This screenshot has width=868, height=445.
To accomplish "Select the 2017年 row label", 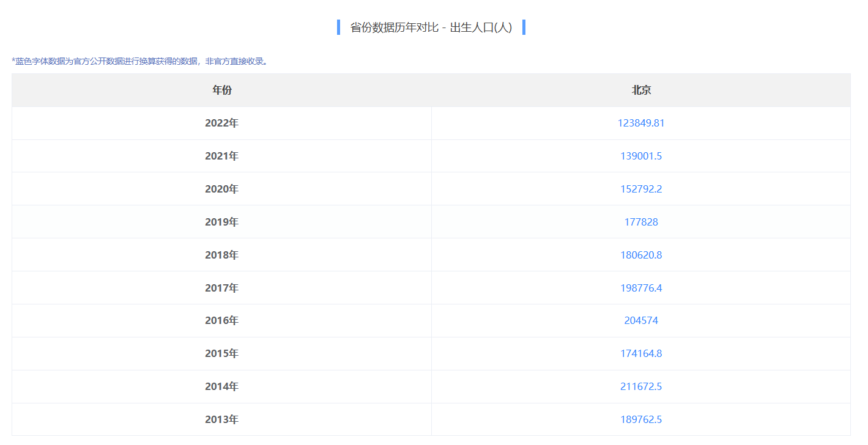I will 222,288.
